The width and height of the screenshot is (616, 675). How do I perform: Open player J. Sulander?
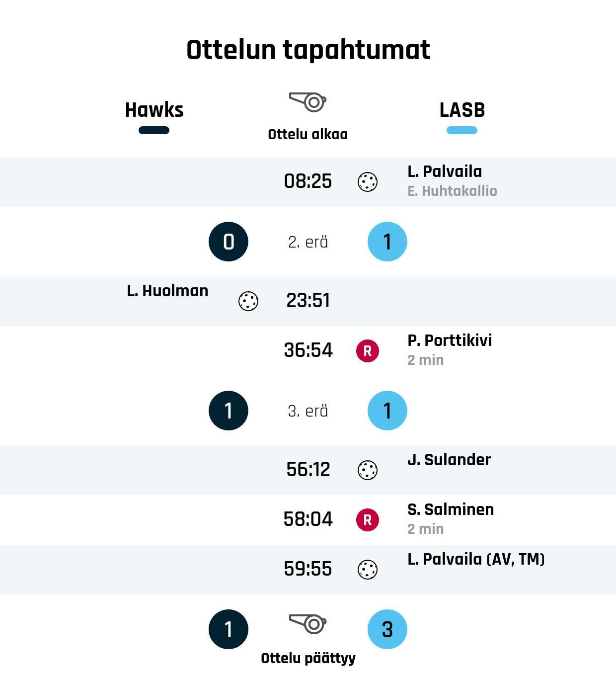tap(449, 460)
